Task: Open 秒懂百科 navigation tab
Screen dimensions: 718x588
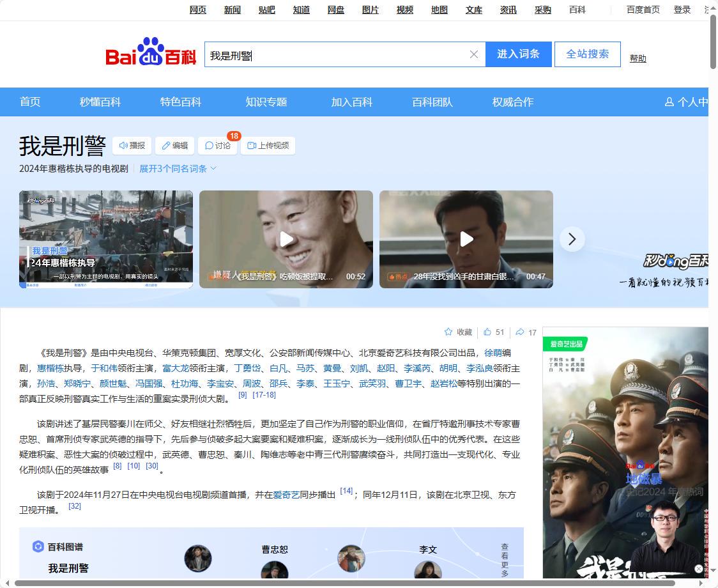Action: coord(100,102)
